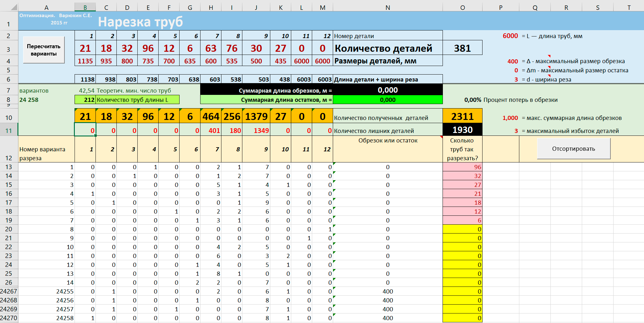Select the Обрезок или остаток header cell
Screen dimensions: 644x323
pos(388,149)
